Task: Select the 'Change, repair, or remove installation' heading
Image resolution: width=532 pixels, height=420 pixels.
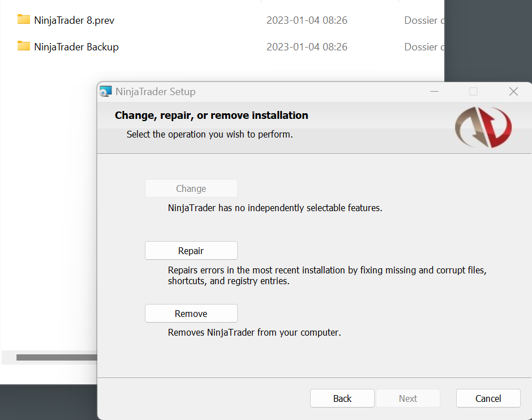Action: point(212,115)
